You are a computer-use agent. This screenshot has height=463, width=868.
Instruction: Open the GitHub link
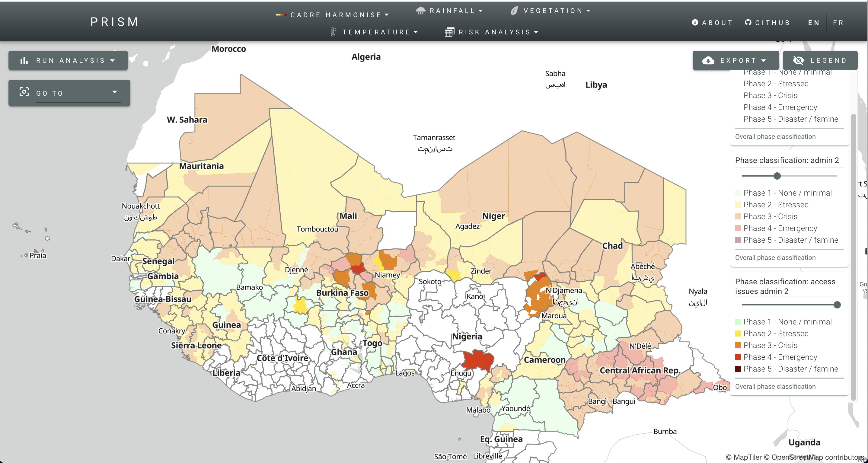767,23
